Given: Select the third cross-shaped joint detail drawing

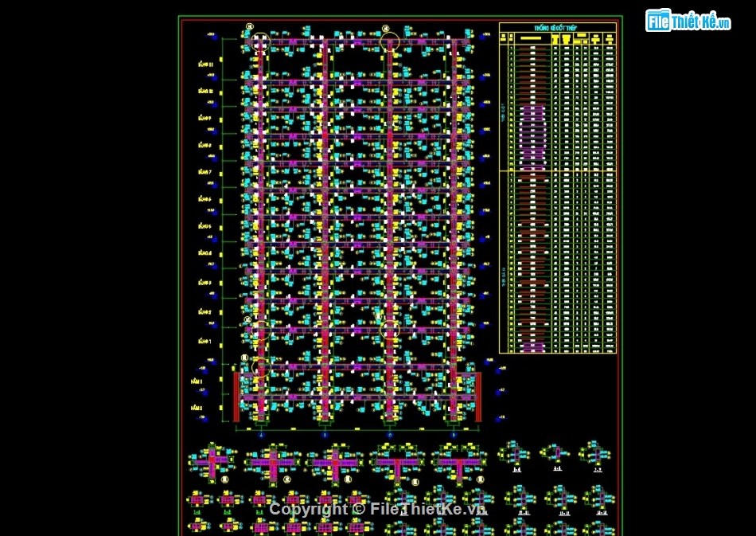Looking at the screenshot, I should [335, 462].
